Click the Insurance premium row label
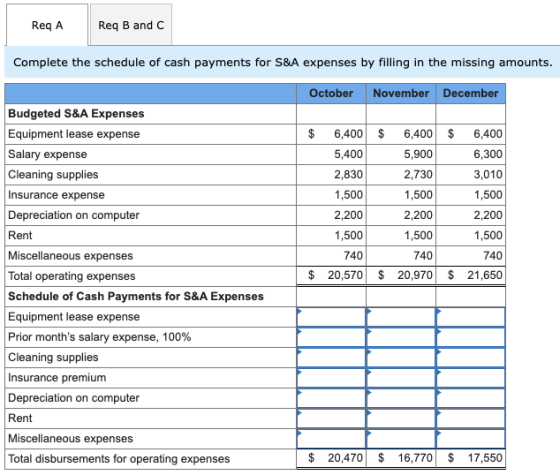The image size is (560, 475). point(57,378)
